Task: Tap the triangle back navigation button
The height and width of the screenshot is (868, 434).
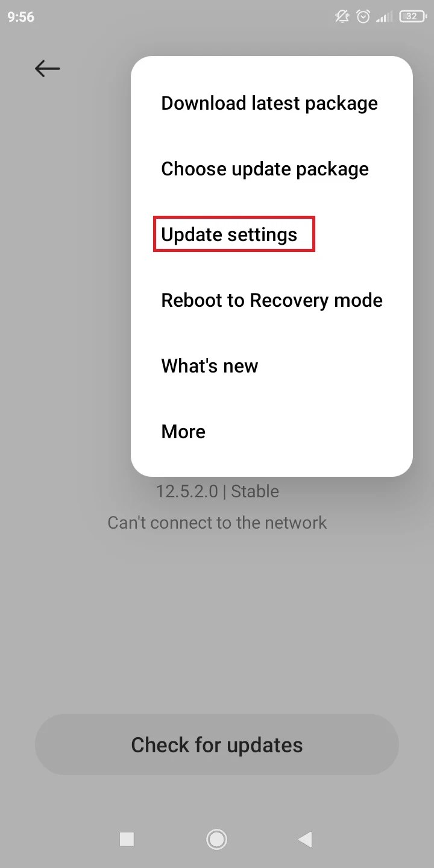Action: pyautogui.click(x=306, y=838)
